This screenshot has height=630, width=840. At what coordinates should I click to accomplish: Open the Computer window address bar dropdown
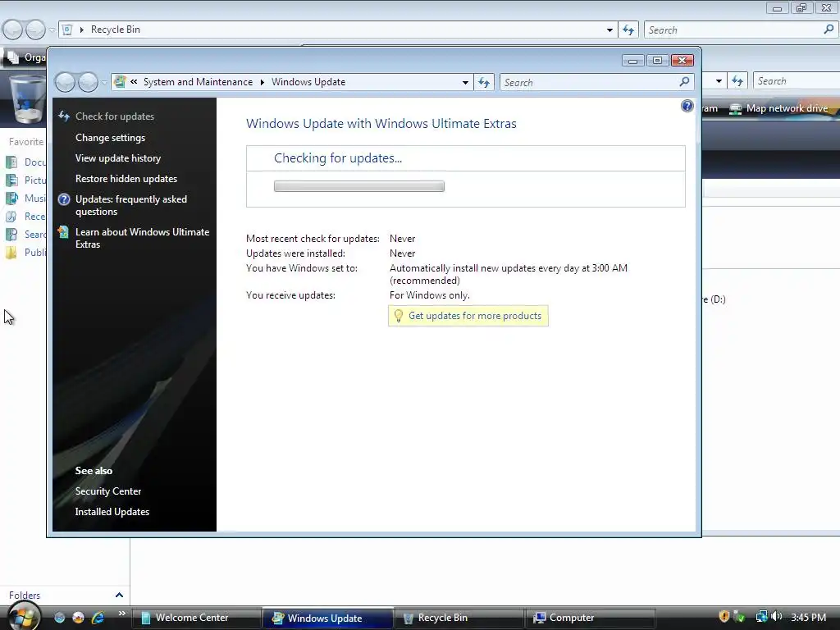719,81
